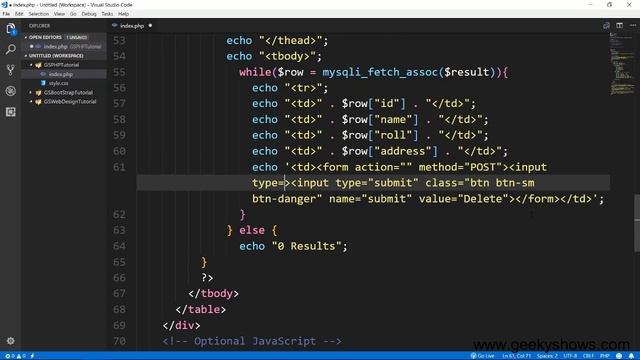Click the Split Editor icon
The height and width of the screenshot is (360, 640).
tap(620, 26)
